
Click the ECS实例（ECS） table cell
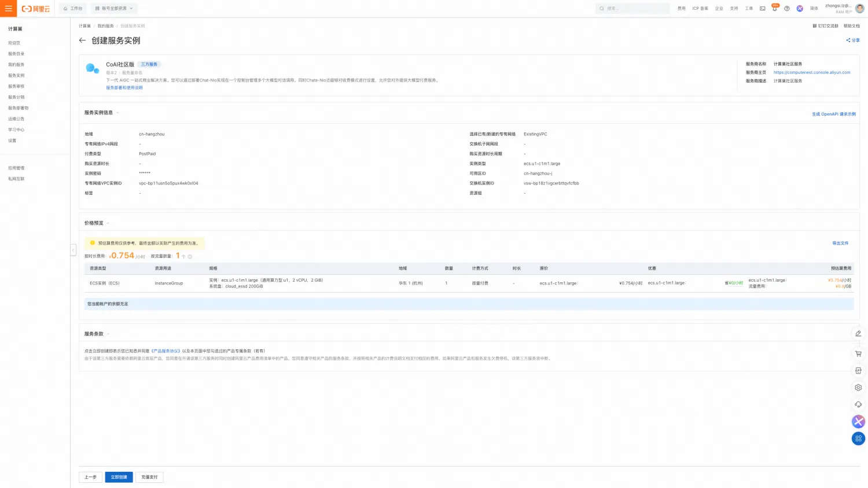(x=105, y=283)
